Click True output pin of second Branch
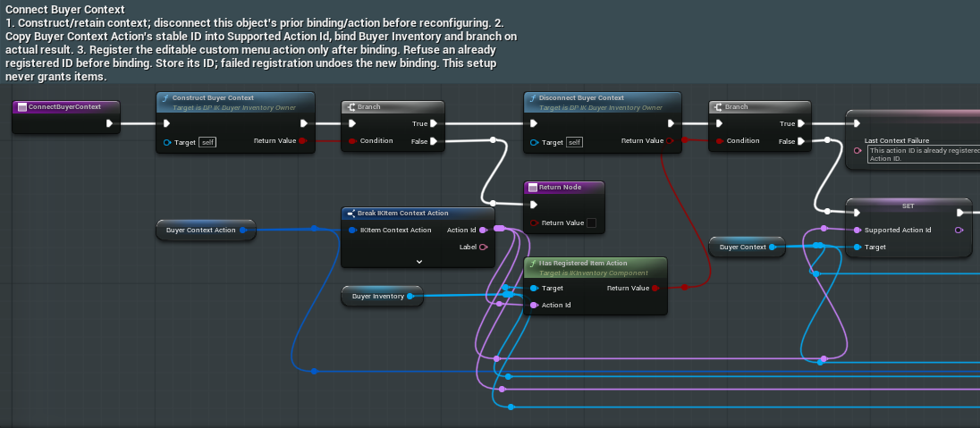Screen dimensions: 980x428 tap(801, 123)
